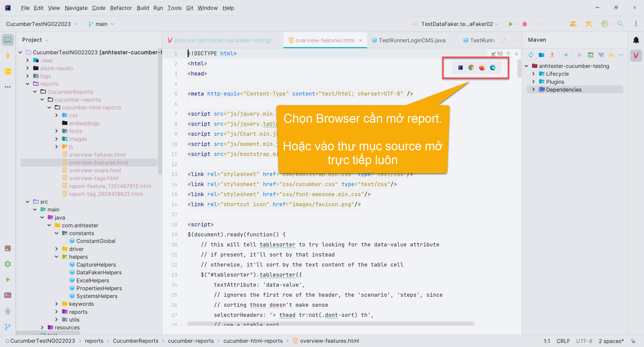Expand the css folder
This screenshot has width=644, height=347.
coord(57,115)
